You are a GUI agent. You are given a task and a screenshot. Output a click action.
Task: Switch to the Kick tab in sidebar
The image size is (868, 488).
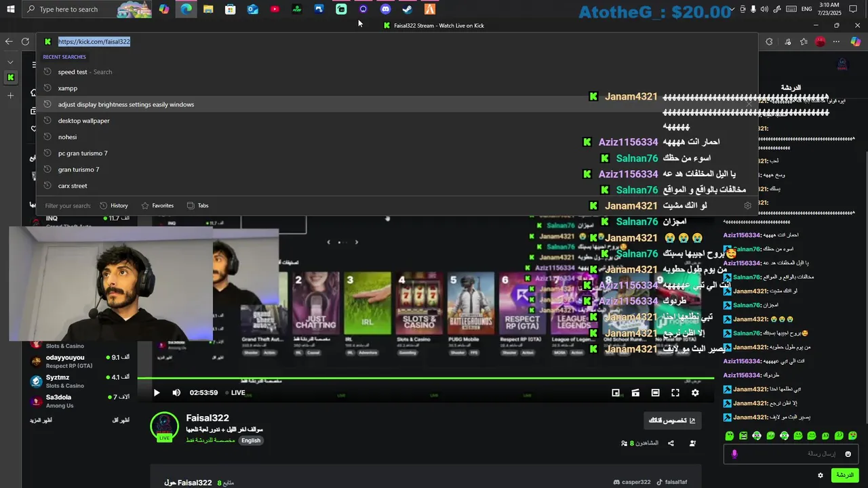coord(10,77)
